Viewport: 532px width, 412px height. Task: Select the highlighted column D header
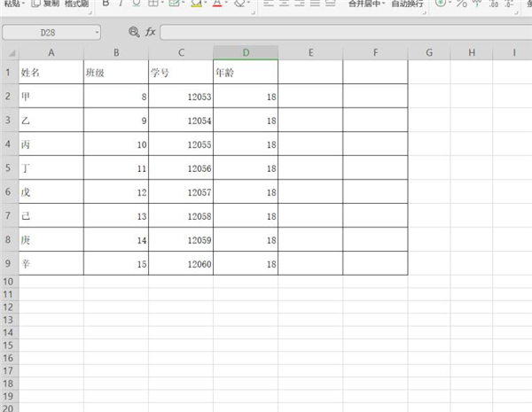click(x=246, y=52)
